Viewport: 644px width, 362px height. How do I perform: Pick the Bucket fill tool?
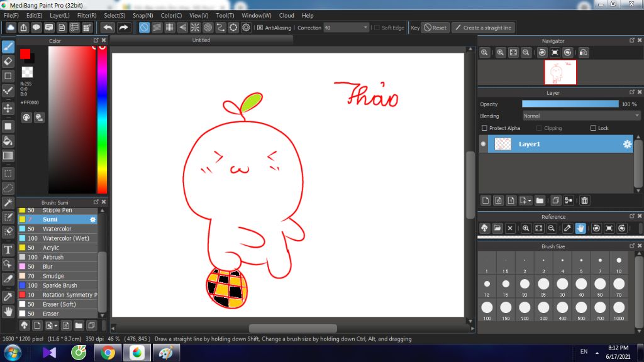(8, 141)
